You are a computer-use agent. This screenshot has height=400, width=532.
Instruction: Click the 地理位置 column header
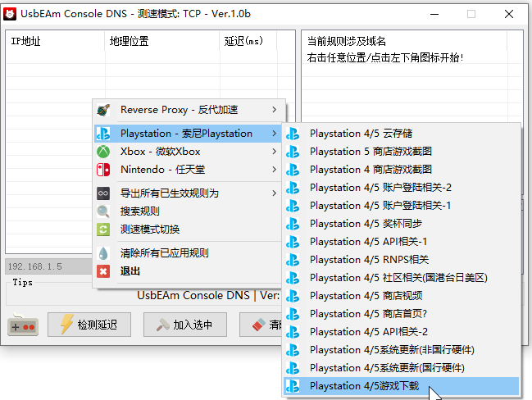pyautogui.click(x=162, y=41)
